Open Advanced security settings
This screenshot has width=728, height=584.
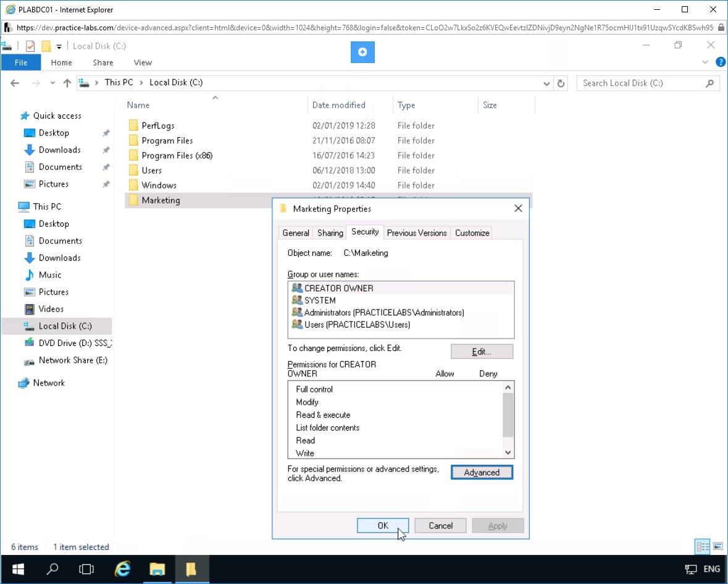[482, 473]
